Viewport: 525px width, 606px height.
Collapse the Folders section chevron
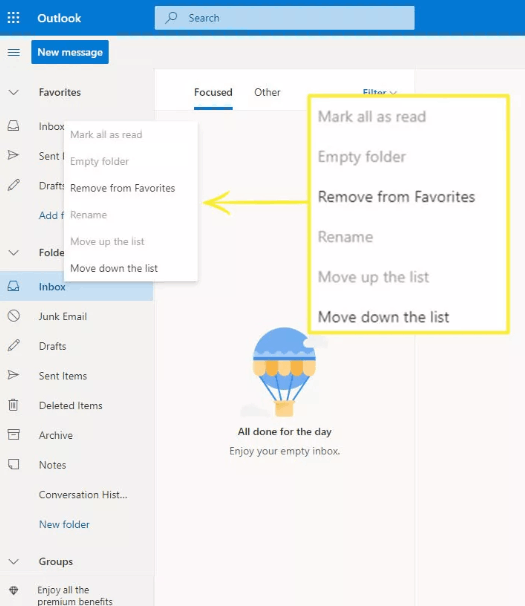[x=14, y=253]
